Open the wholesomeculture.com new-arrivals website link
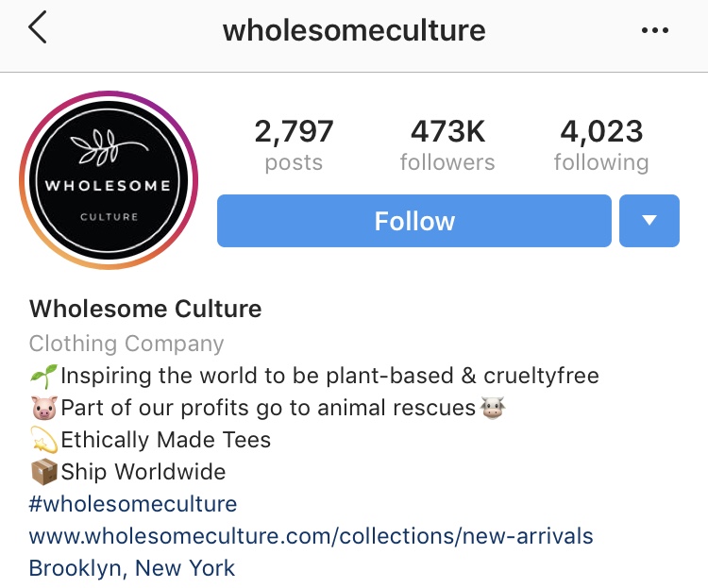This screenshot has height=588, width=708. click(312, 536)
